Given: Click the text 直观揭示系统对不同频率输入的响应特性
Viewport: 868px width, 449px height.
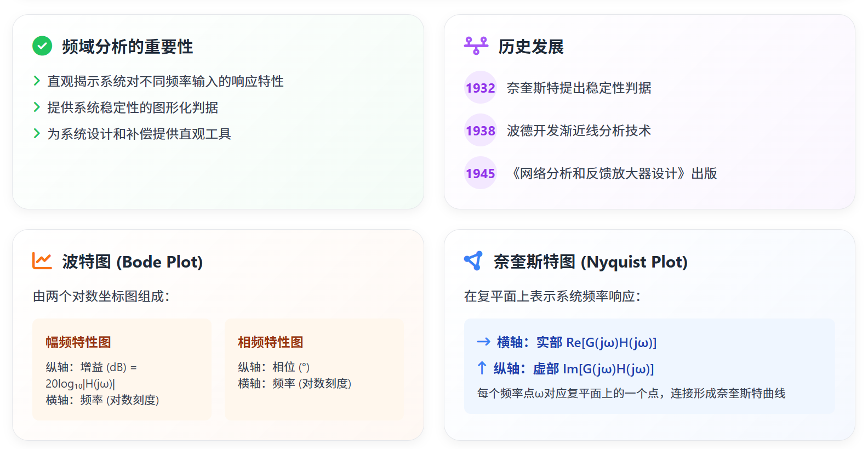Looking at the screenshot, I should 165,81.
